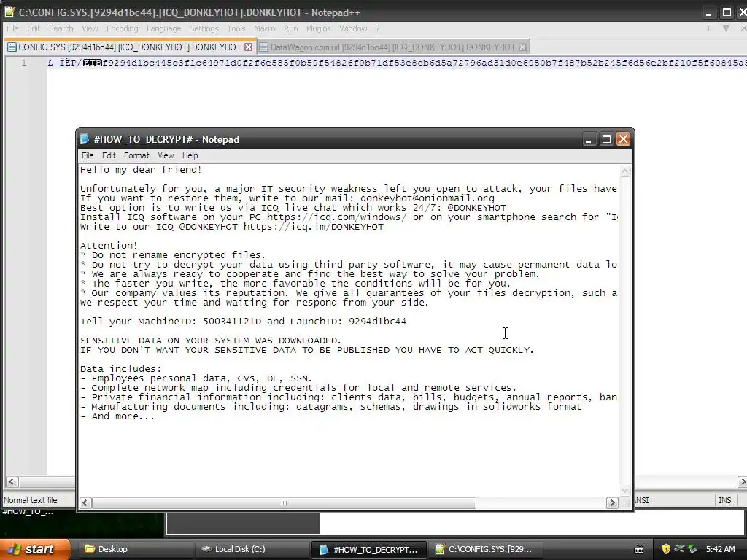
Task: Click MachineID value 500341121D
Action: [x=232, y=322]
